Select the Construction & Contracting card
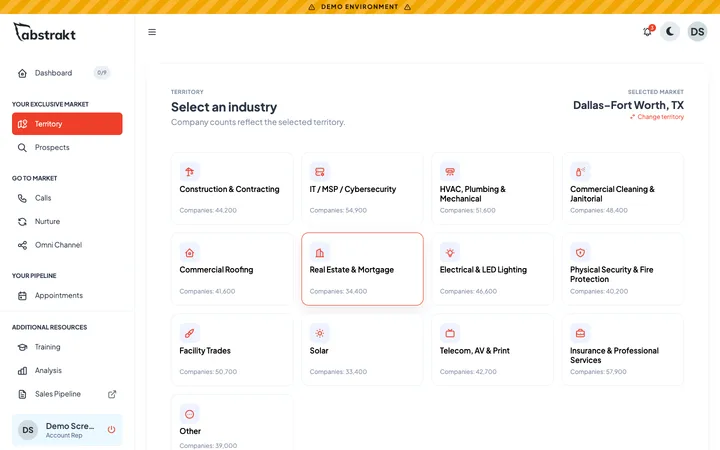Viewport: 720px width, 450px height. point(232,188)
